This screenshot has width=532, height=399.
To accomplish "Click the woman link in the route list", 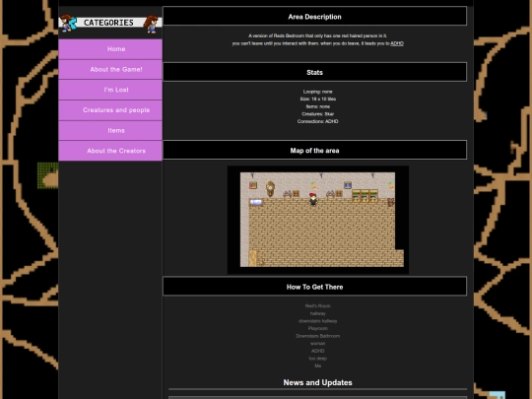I will click(x=318, y=344).
